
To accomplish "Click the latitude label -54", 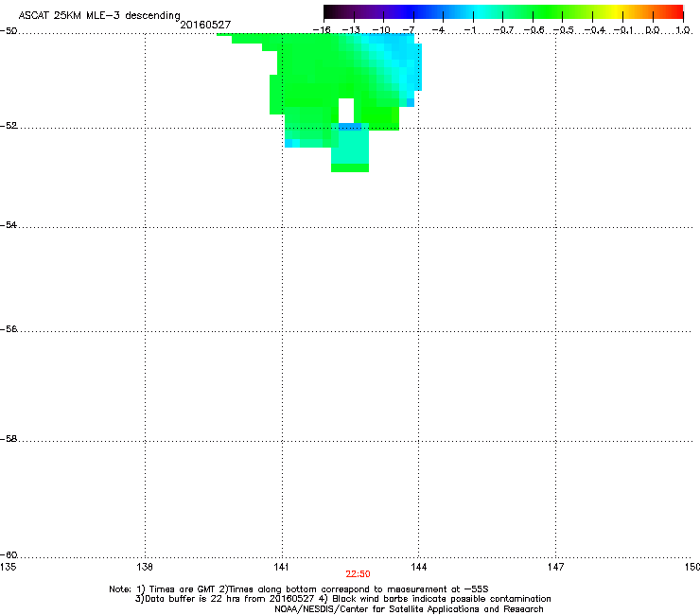I will [9, 225].
